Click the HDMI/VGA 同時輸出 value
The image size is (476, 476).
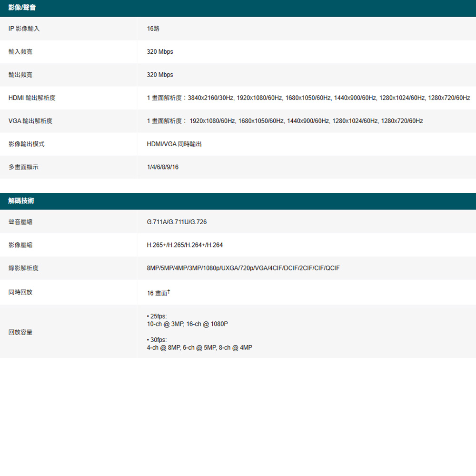(174, 144)
